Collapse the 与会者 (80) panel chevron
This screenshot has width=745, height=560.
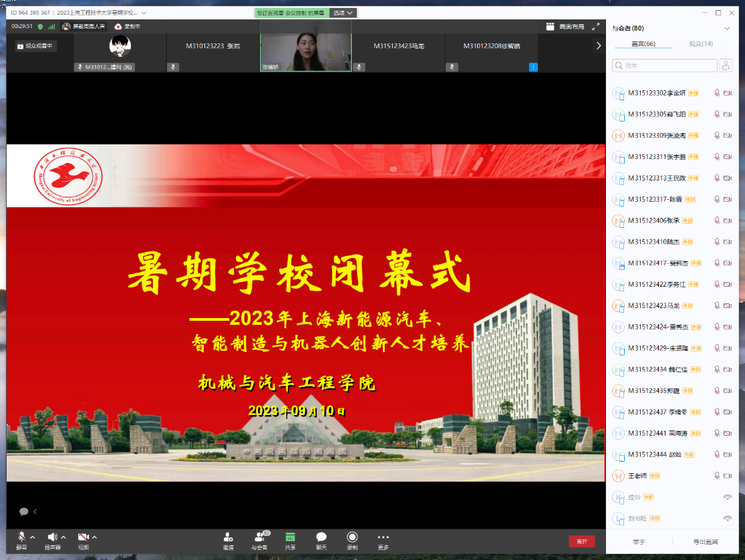tap(728, 29)
